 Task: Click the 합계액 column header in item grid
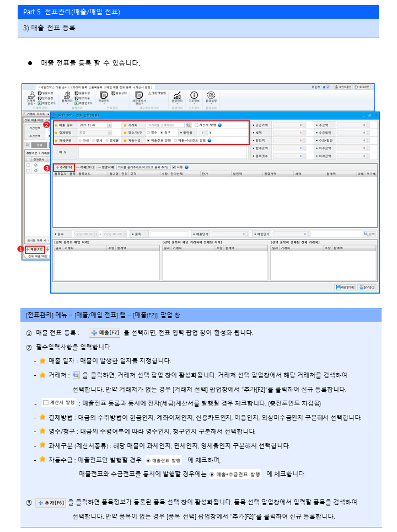point(340,174)
